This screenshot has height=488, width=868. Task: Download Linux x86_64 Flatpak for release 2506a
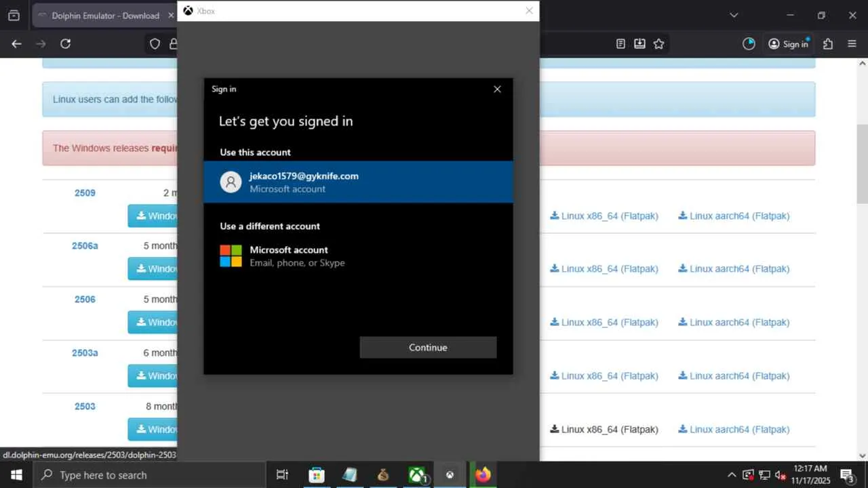(604, 268)
